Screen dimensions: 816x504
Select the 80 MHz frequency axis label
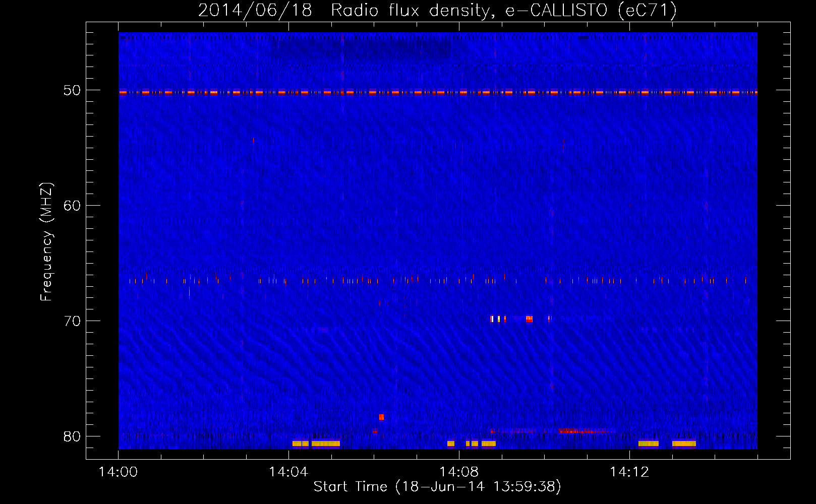click(72, 436)
